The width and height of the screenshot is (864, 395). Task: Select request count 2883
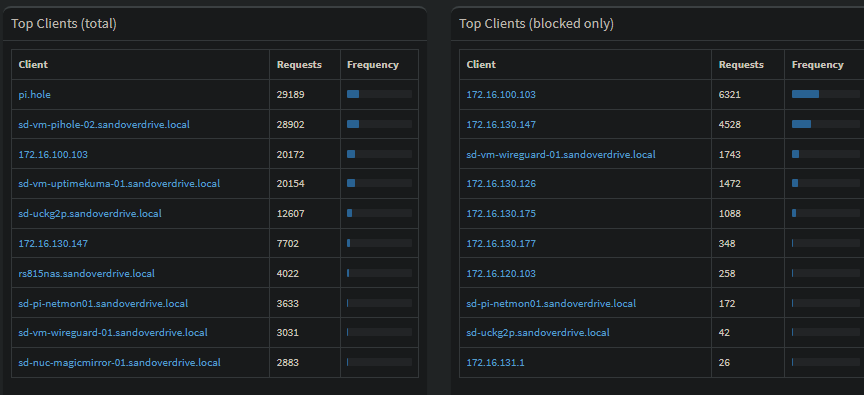click(x=288, y=362)
